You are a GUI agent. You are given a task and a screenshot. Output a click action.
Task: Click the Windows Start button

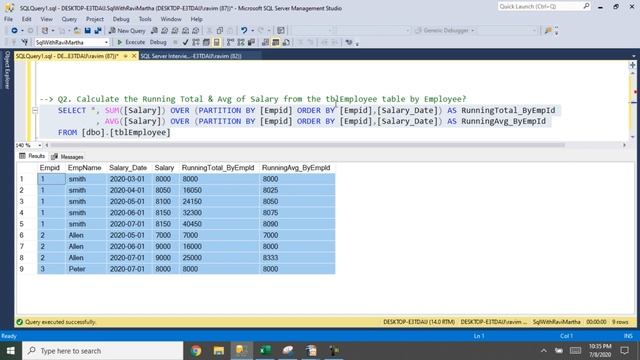tap(11, 351)
